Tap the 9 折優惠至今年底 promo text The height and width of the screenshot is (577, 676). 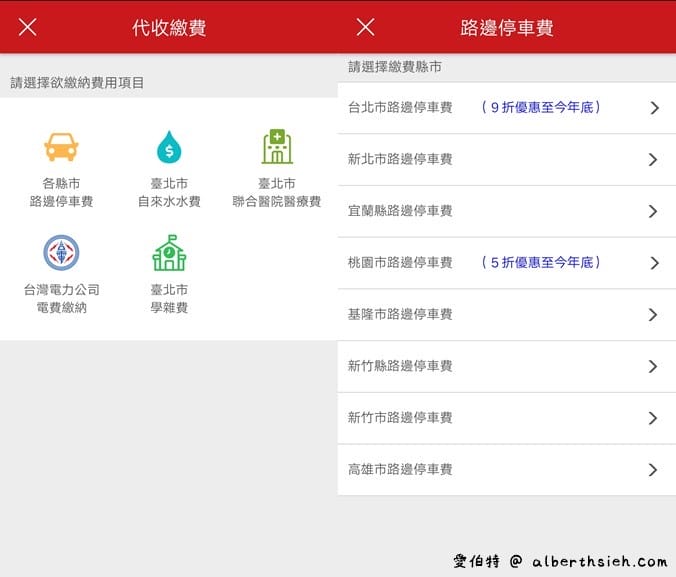(x=541, y=107)
